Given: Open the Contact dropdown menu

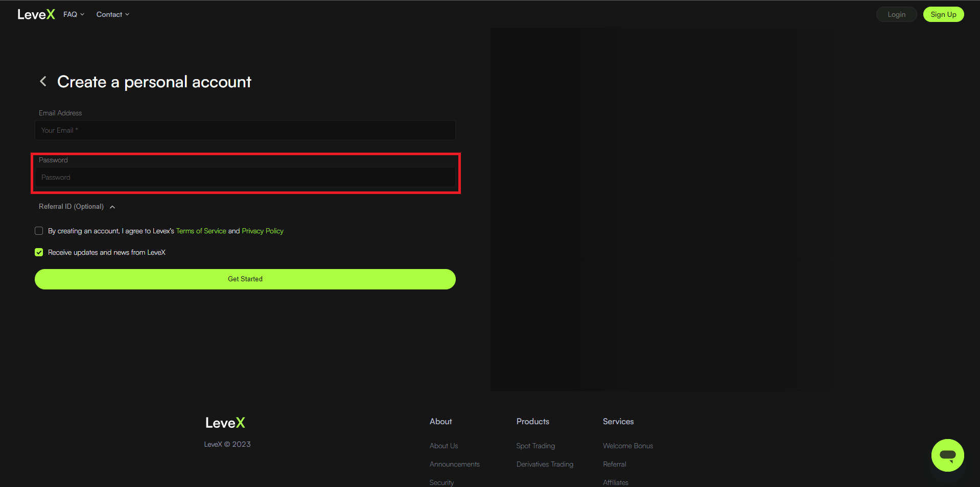Looking at the screenshot, I should click(x=113, y=14).
